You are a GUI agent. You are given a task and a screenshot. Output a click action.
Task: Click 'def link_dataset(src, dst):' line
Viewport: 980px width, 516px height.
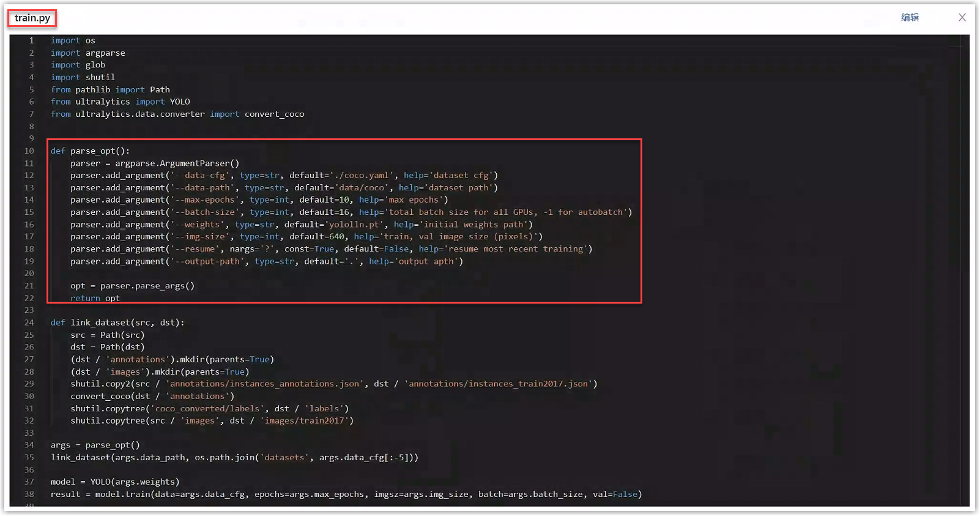coord(117,323)
